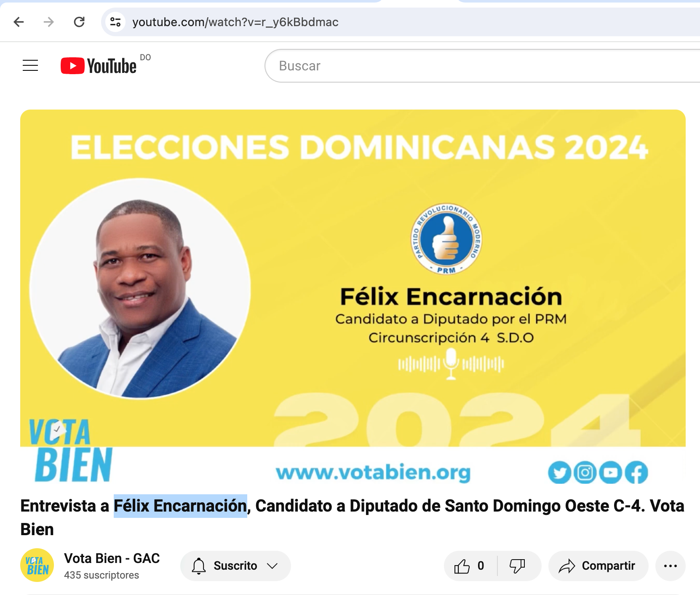
Task: Click the URL address bar text
Action: (x=235, y=22)
